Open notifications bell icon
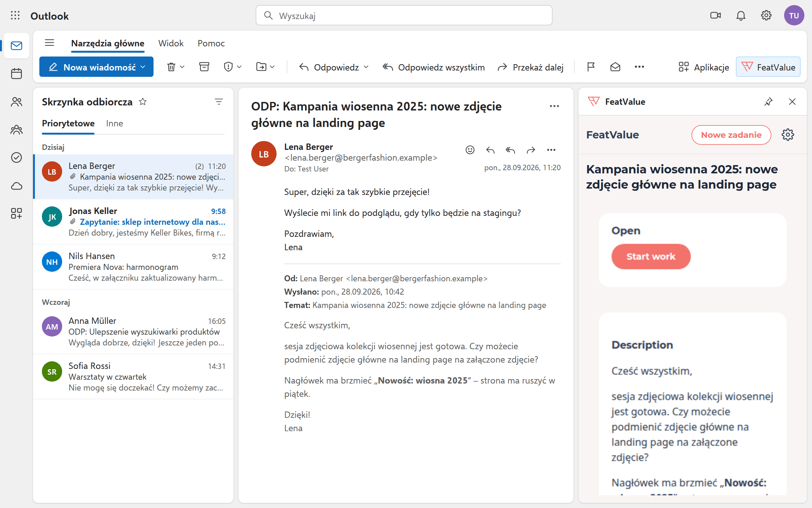 coord(741,16)
